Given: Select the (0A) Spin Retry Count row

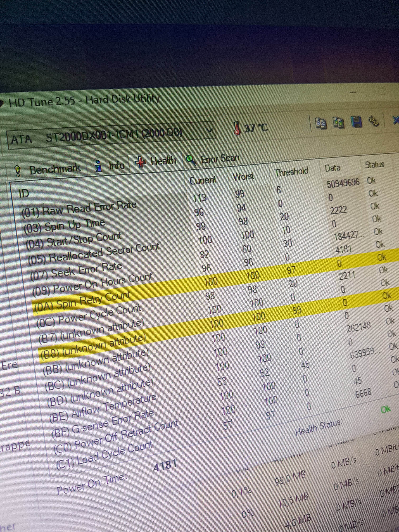Looking at the screenshot, I should pyautogui.click(x=212, y=281).
